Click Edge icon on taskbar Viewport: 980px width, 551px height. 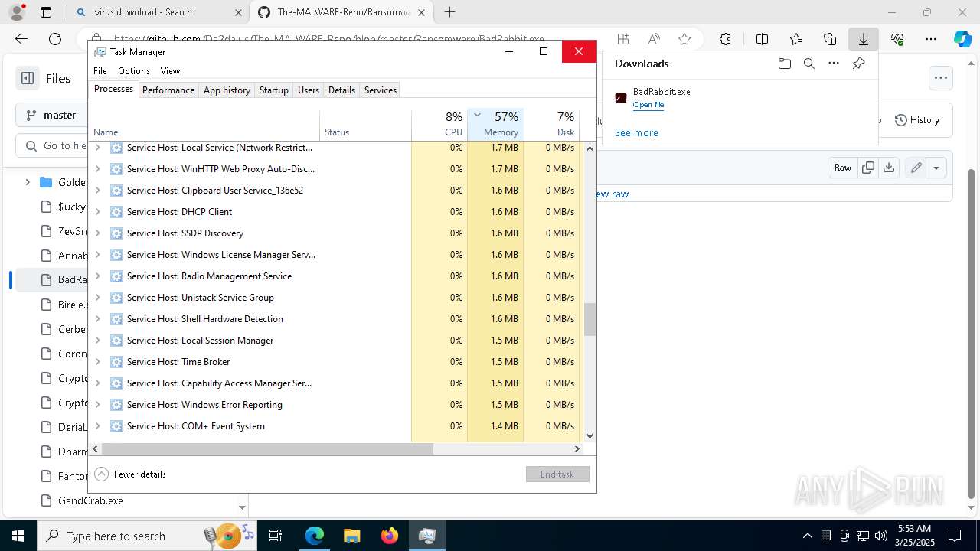point(315,536)
